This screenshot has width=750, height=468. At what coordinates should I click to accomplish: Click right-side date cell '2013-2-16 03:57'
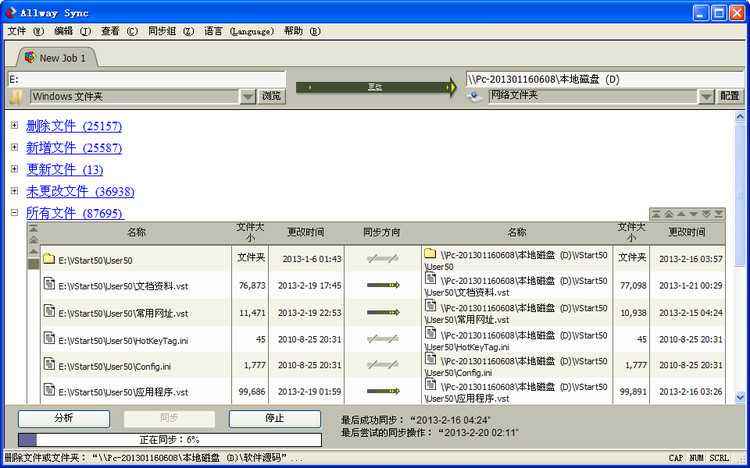coord(691,259)
